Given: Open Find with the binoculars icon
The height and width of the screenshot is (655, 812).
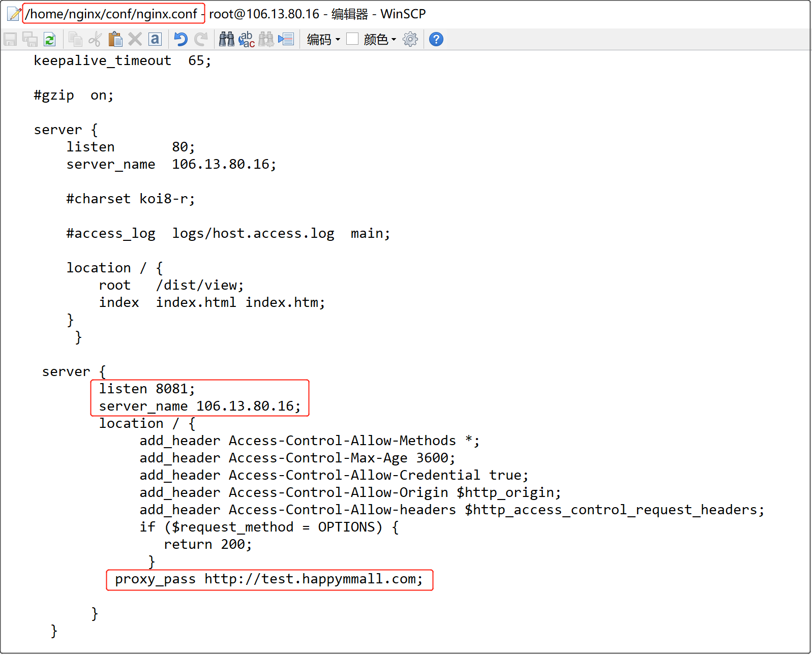Looking at the screenshot, I should click(227, 39).
